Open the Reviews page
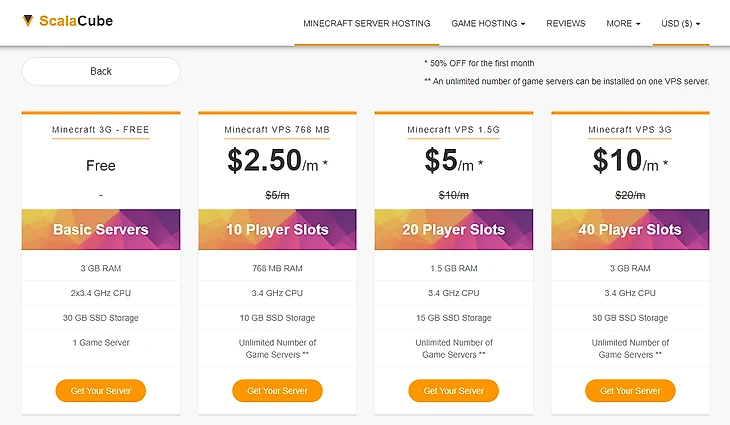 (x=566, y=23)
